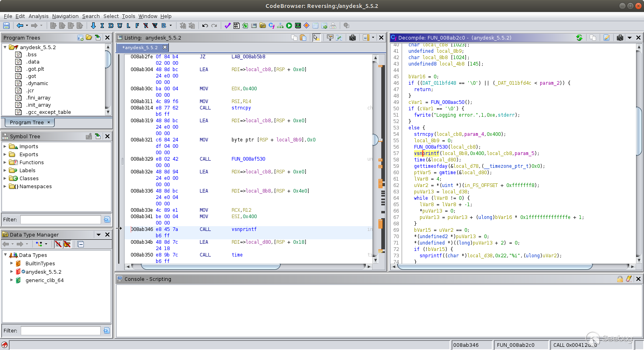Toggle navigation by Instruction (I) in toolbar
The width and height of the screenshot is (644, 350).
(102, 26)
